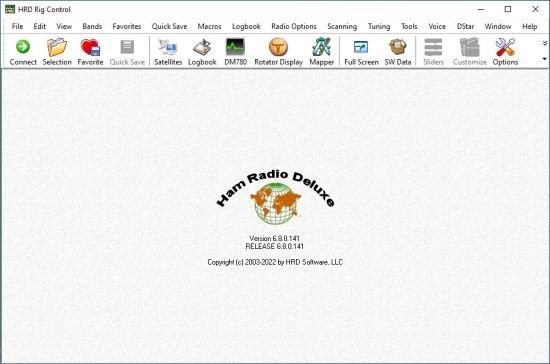Screen dimensions: 550x364
Task: Expand the toolbar overflow chevron
Action: coord(544,43)
